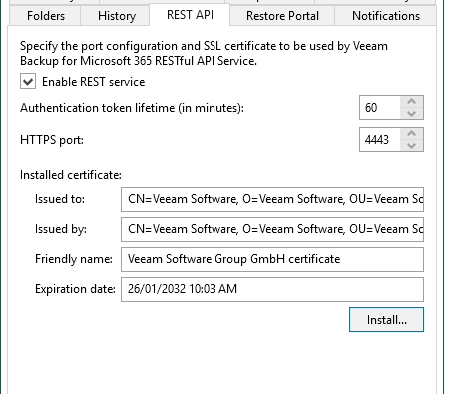Click Authentication token lifetime label
The height and width of the screenshot is (394, 452).
point(132,108)
